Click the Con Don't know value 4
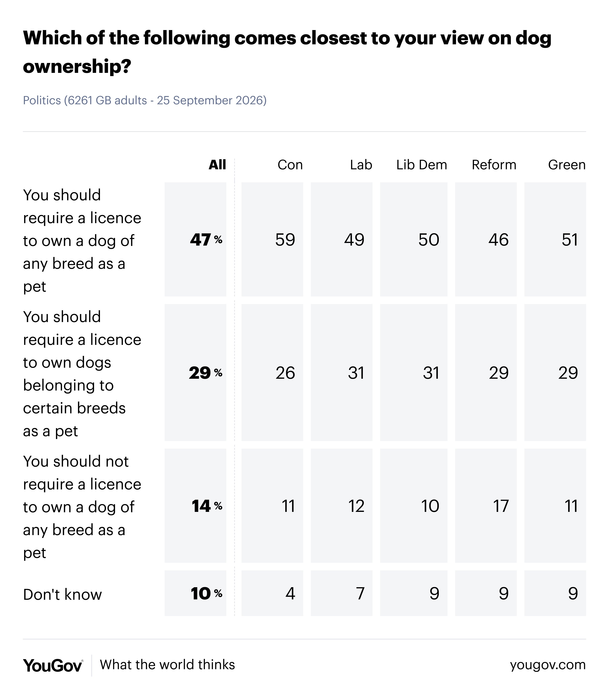Viewport: 609px width, 700px height. [272, 593]
